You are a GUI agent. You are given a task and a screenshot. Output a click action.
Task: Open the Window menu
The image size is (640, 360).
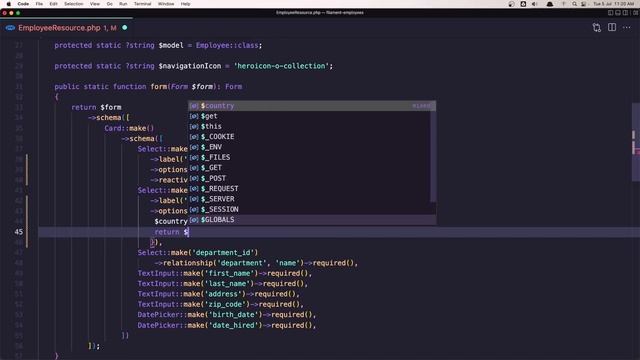(166, 4)
